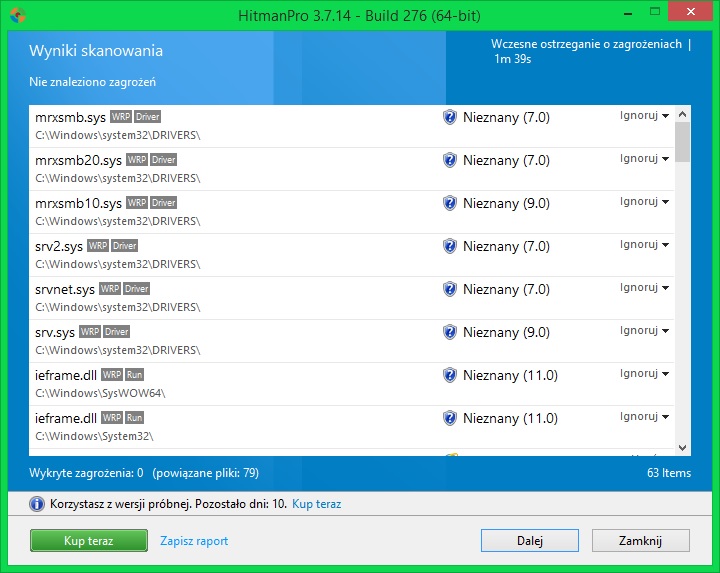
Task: Minimize the HitmanPro window
Action: (x=628, y=14)
